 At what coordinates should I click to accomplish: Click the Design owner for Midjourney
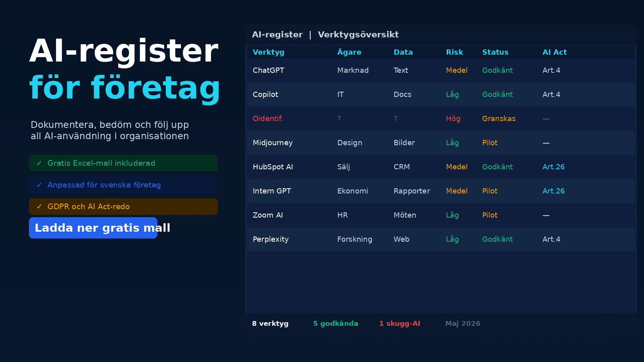(x=350, y=143)
